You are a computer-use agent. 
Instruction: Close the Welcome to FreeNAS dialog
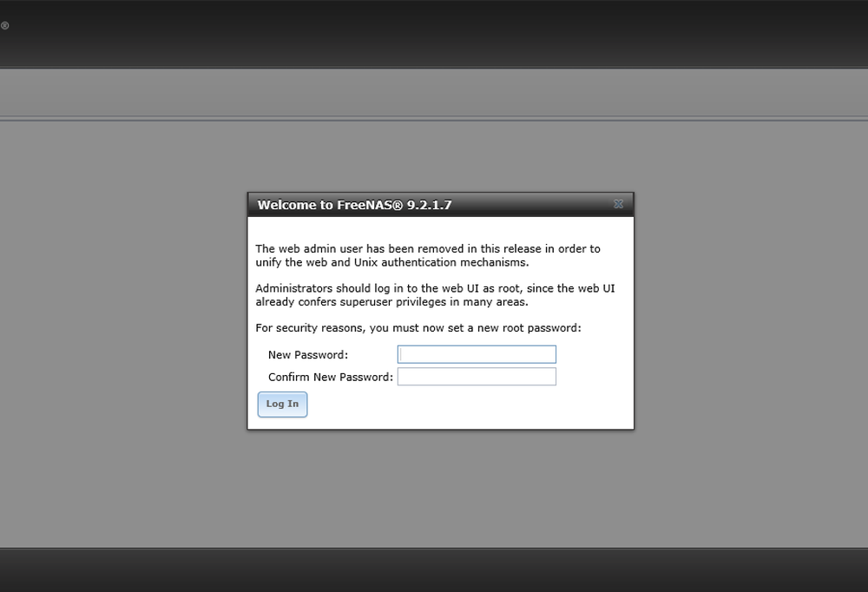click(x=618, y=204)
